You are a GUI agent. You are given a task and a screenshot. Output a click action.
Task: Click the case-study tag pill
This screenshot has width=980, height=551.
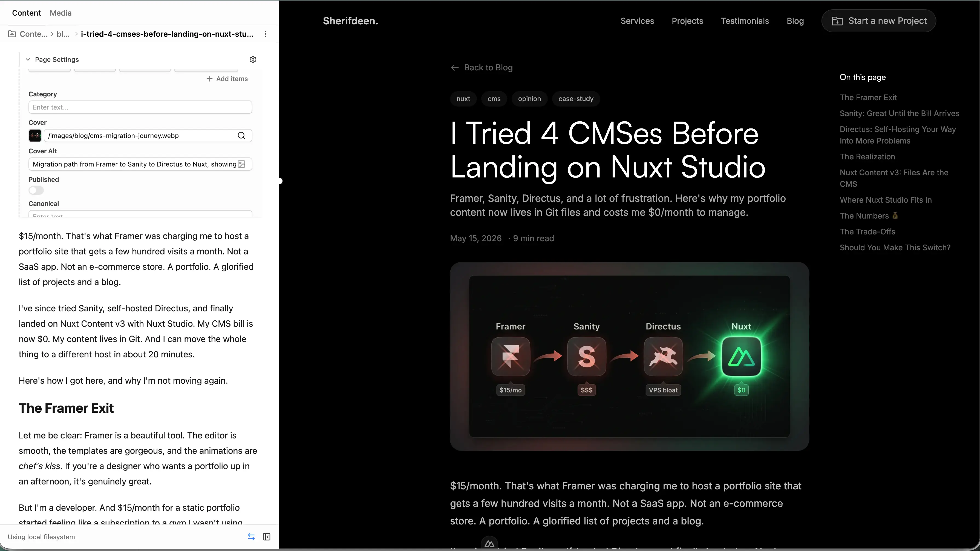[x=576, y=99]
